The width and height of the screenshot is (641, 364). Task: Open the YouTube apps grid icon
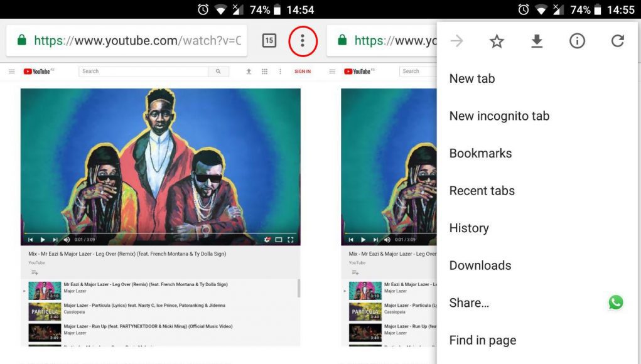(264, 72)
